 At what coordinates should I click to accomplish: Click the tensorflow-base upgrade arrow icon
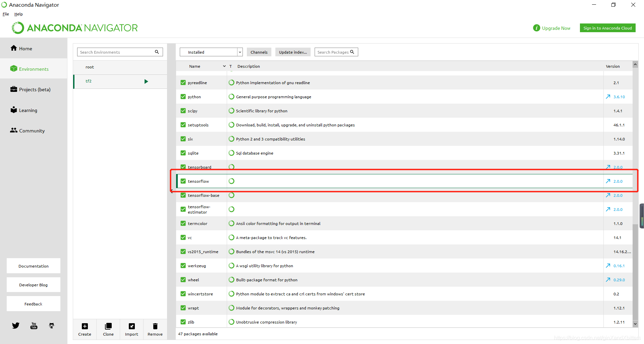pyautogui.click(x=608, y=195)
